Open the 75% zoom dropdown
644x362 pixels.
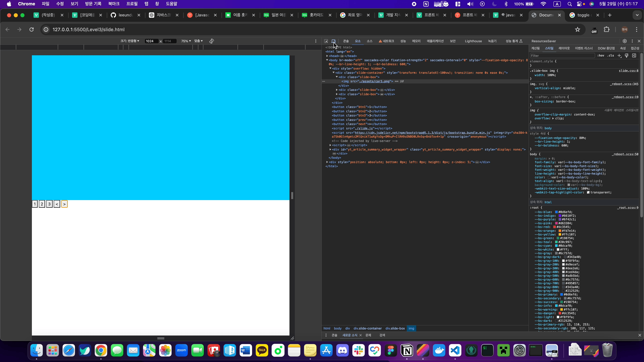[x=186, y=41]
